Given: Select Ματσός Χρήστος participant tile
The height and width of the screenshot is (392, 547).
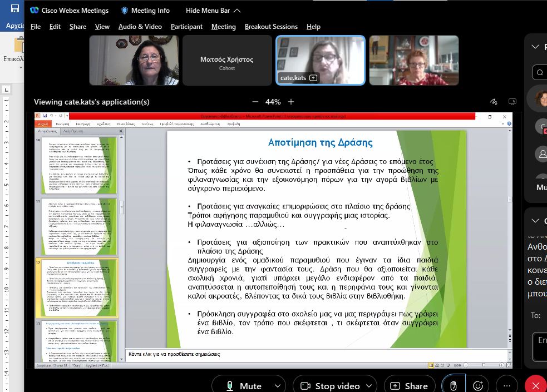Looking at the screenshot, I should tap(227, 60).
